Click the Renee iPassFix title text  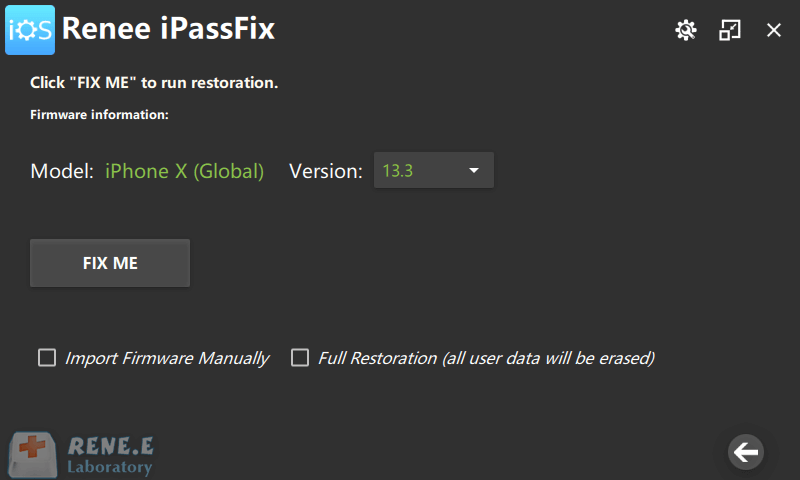pyautogui.click(x=168, y=30)
